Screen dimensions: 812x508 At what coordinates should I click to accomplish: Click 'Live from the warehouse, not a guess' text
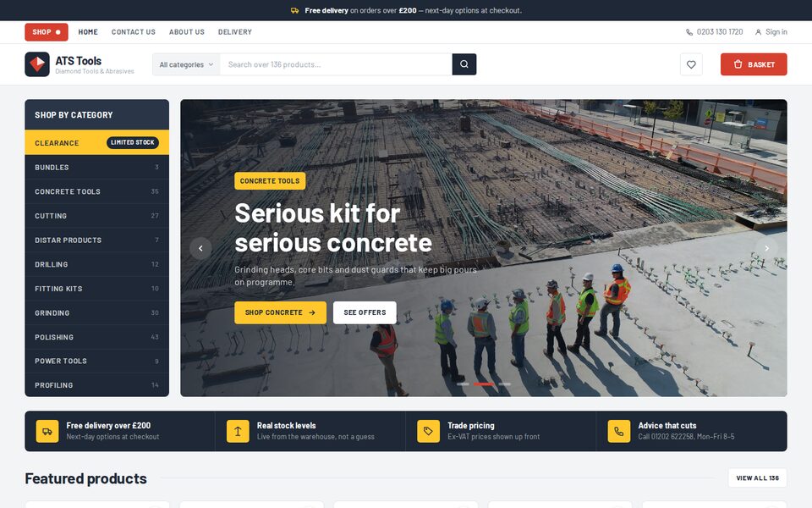(x=315, y=437)
